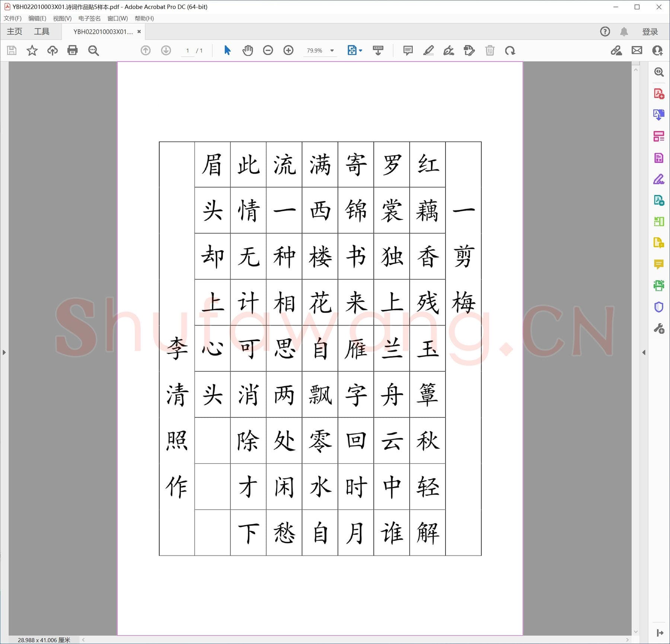The width and height of the screenshot is (670, 644).
Task: Click the scrolling mode keyboard icon
Action: (x=378, y=50)
